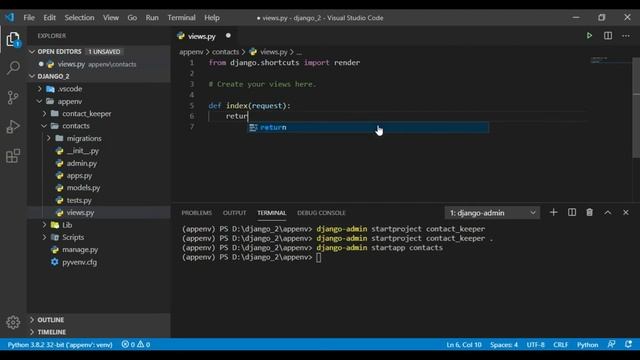640x360 pixels.
Task: Open models.py in the explorer
Action: (x=99, y=188)
